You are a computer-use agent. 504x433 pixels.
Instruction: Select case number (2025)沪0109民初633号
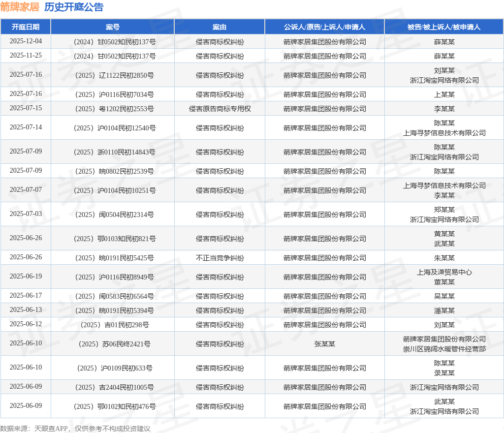[114, 368]
